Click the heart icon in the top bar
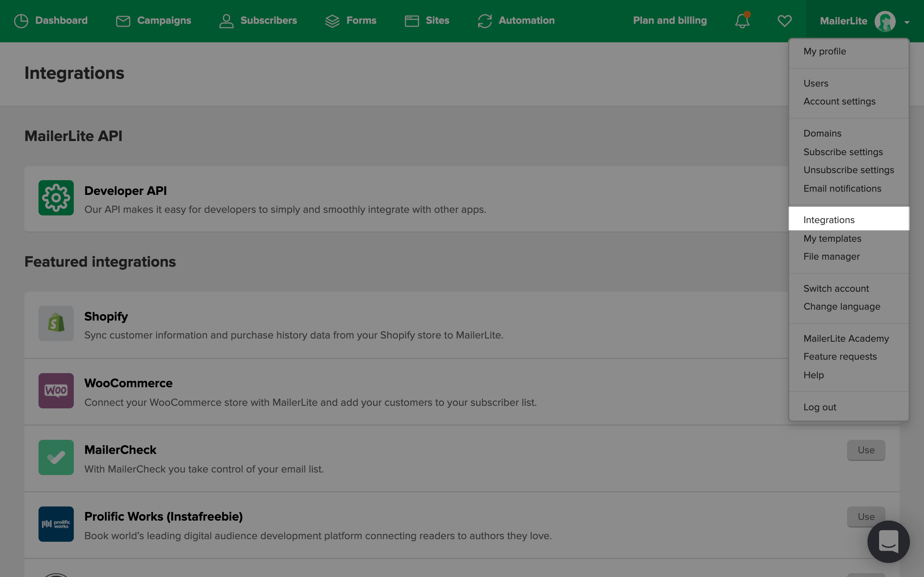Viewport: 924px width, 577px height. pos(784,21)
